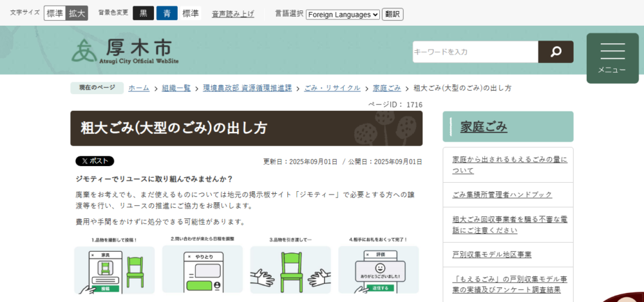This screenshot has height=302, width=644.
Task: Switch background color to 黒
Action: click(x=144, y=13)
